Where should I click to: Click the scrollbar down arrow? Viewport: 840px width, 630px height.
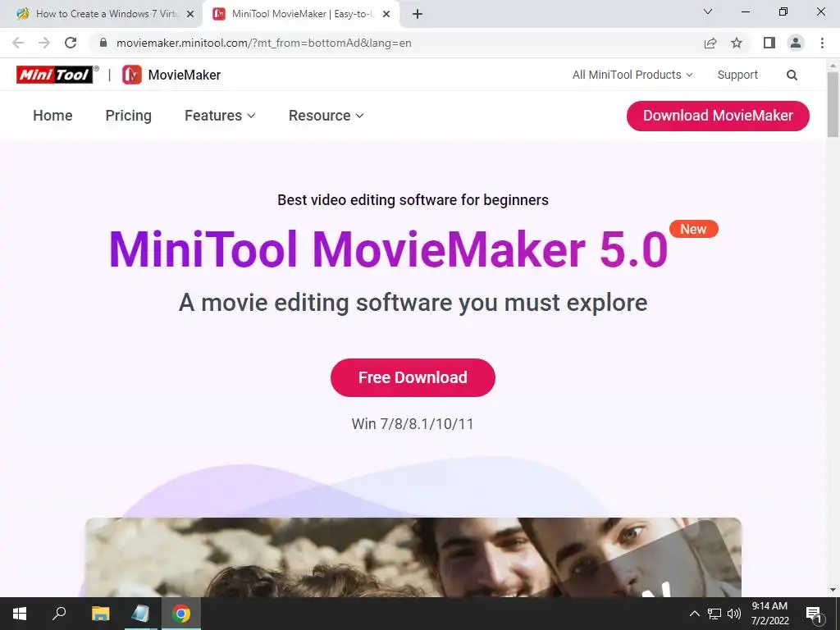(833, 590)
